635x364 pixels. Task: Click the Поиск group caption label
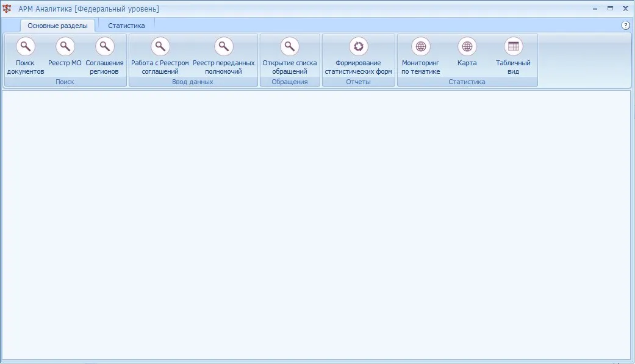pos(65,82)
